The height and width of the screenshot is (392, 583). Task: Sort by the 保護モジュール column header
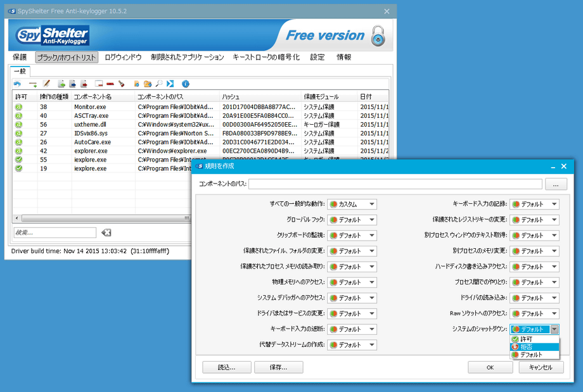coord(329,97)
